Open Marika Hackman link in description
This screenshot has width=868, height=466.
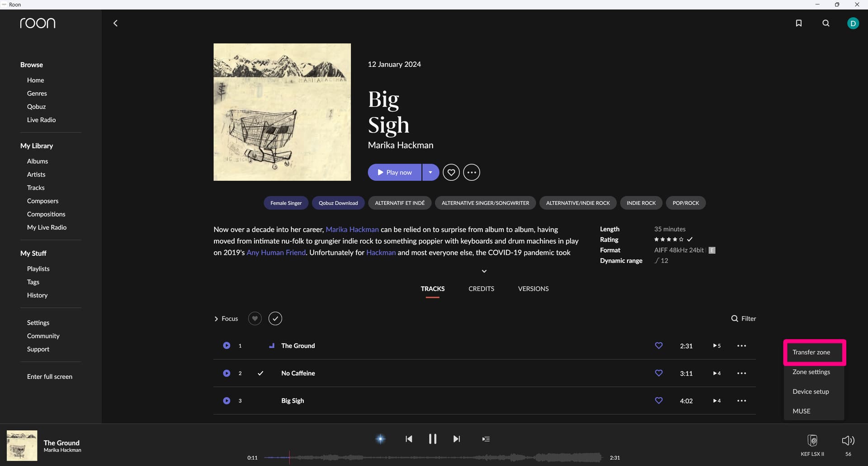point(352,230)
